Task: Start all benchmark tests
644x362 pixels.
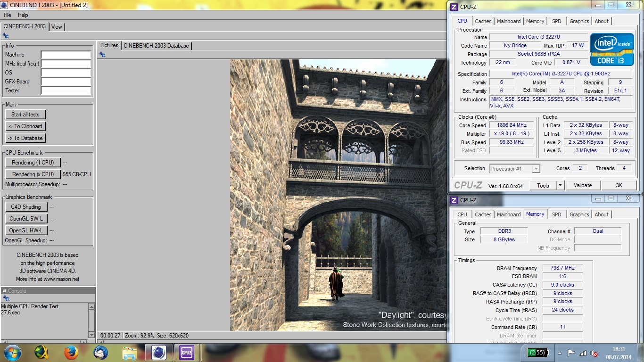Action: click(25, 115)
